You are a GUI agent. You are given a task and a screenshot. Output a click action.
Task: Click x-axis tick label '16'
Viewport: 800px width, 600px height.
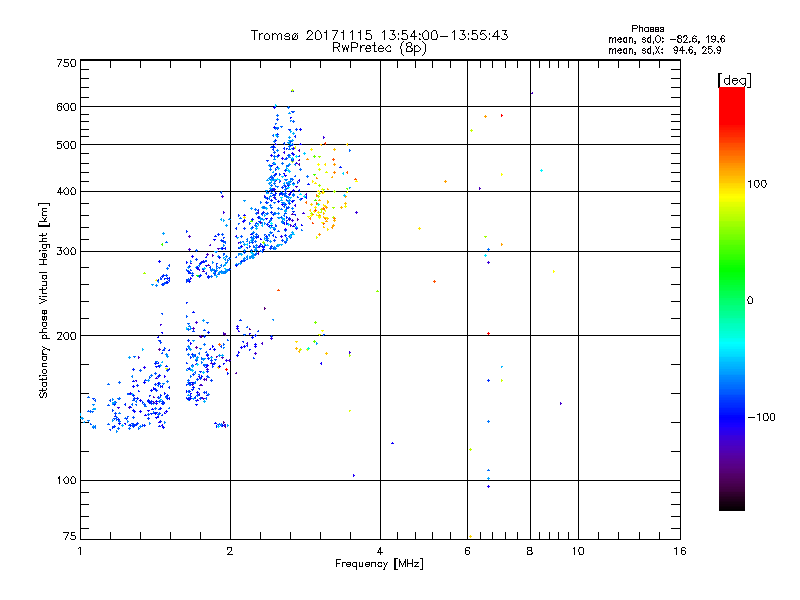(680, 551)
